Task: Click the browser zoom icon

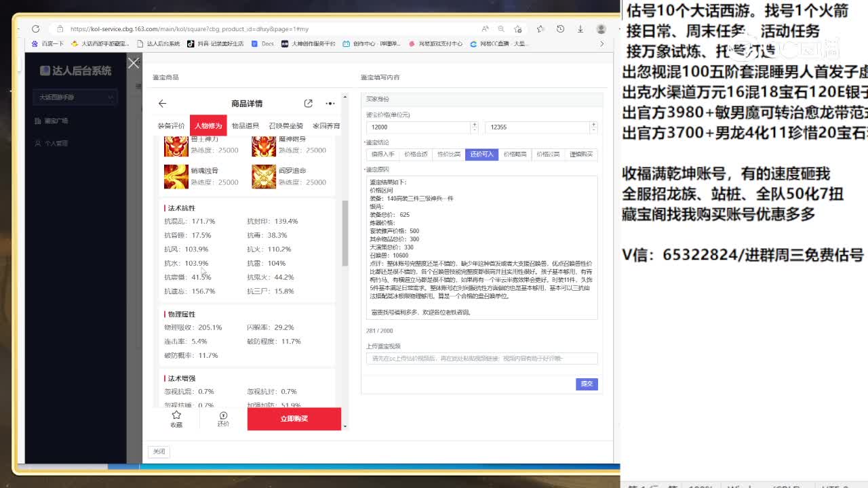Action: click(501, 29)
